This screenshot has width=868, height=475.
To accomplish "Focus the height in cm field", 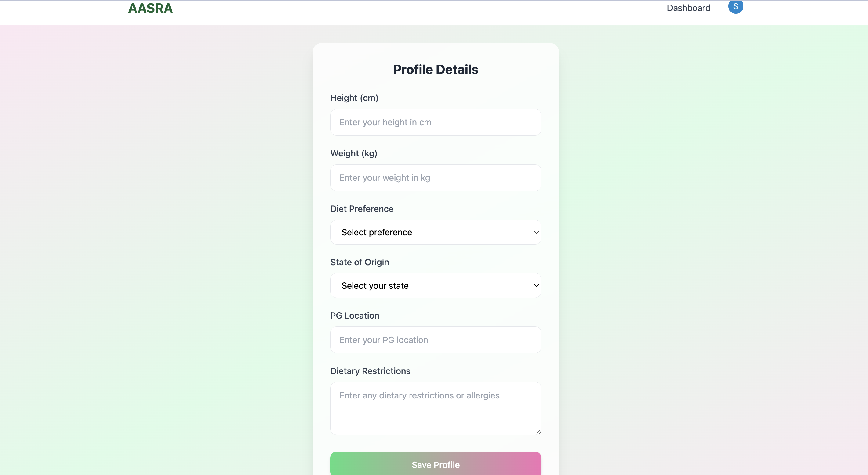I will pyautogui.click(x=435, y=122).
